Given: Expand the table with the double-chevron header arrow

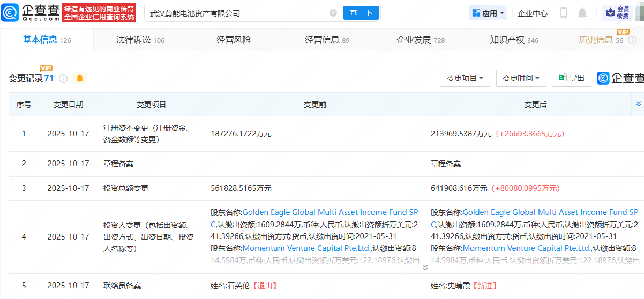Looking at the screenshot, I should pos(638,104).
